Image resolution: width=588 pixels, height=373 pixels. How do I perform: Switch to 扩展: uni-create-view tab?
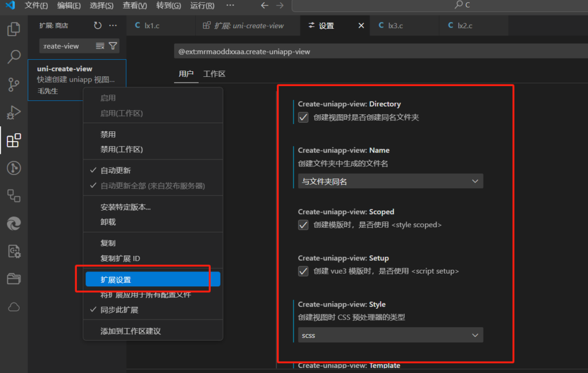[248, 25]
